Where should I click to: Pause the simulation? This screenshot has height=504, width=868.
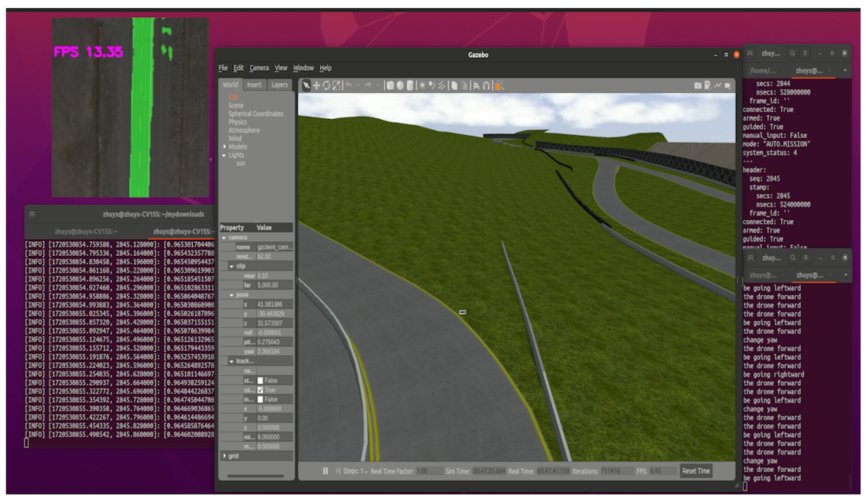[x=325, y=471]
